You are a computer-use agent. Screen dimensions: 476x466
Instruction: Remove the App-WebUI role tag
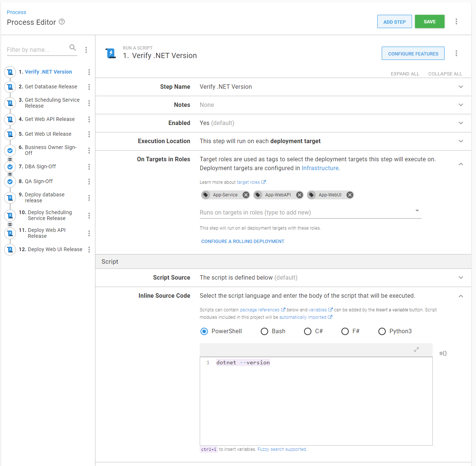pos(350,195)
